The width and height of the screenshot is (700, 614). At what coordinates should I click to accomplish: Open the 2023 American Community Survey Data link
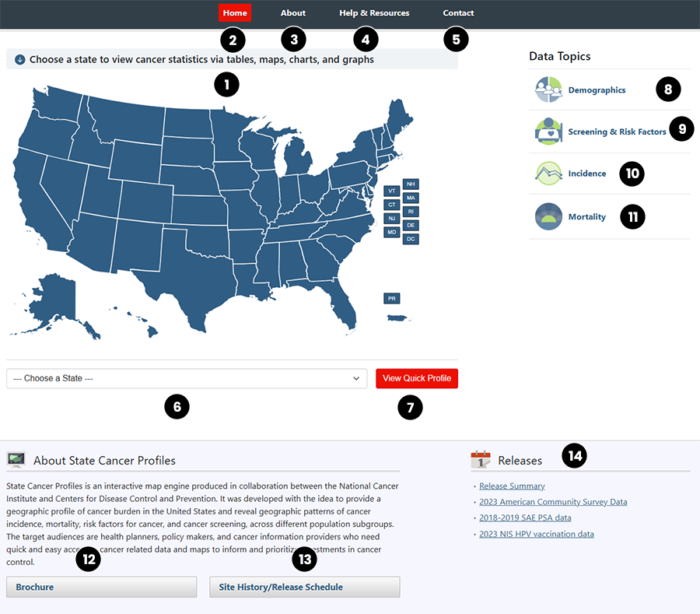553,502
